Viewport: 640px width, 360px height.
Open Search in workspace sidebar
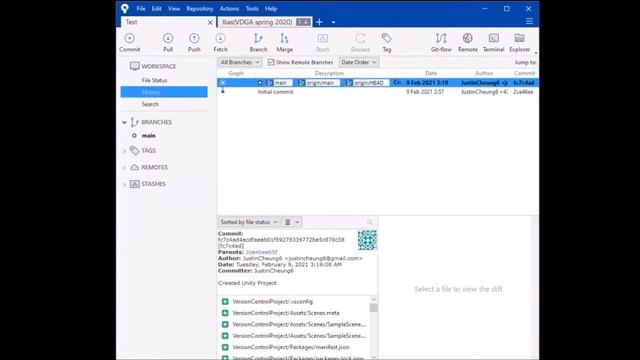pos(150,104)
